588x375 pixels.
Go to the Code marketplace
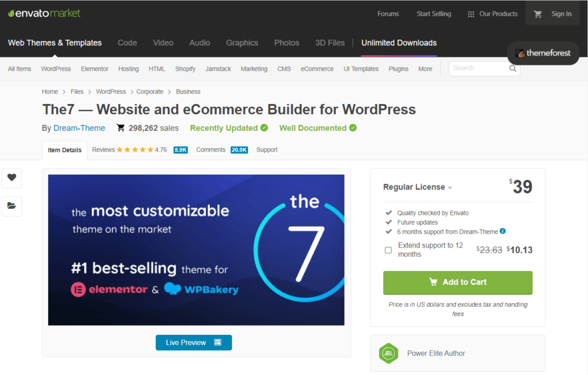coord(127,42)
